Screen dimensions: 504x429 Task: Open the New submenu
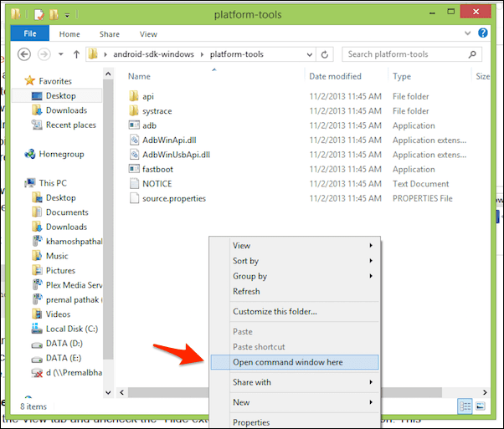[295, 402]
